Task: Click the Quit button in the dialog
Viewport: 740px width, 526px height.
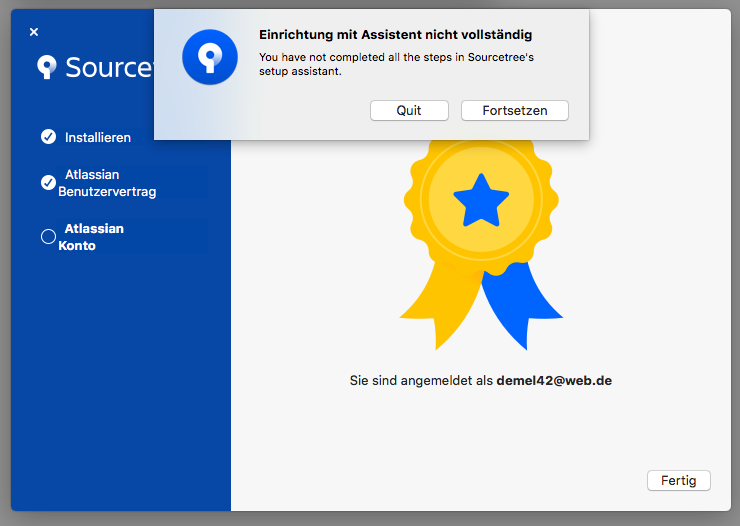Action: pyautogui.click(x=409, y=110)
